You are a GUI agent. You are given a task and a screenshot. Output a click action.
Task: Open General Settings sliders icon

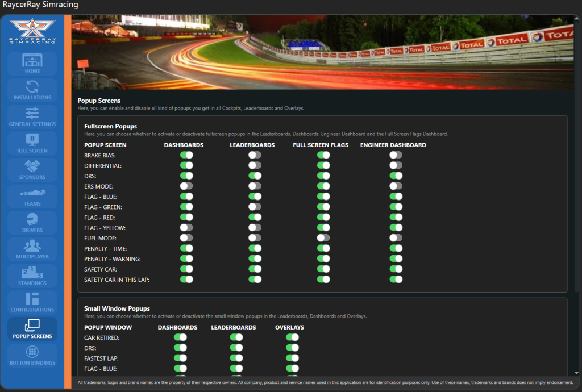point(32,113)
